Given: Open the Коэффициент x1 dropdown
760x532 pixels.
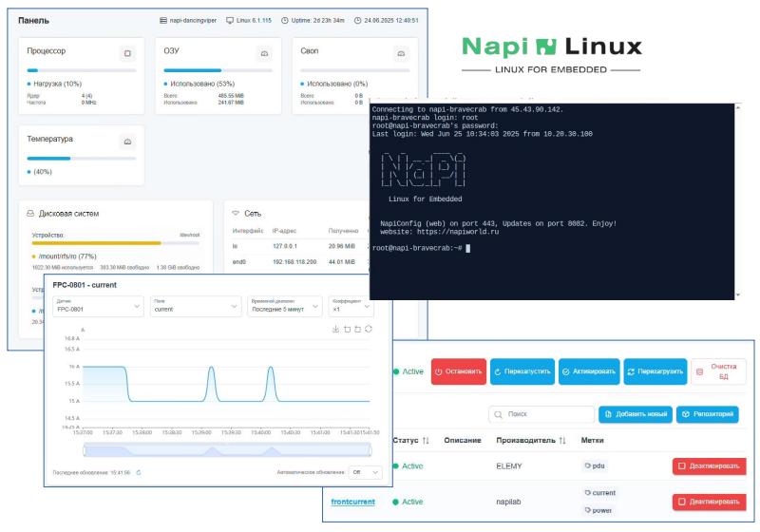Looking at the screenshot, I should pyautogui.click(x=351, y=306).
